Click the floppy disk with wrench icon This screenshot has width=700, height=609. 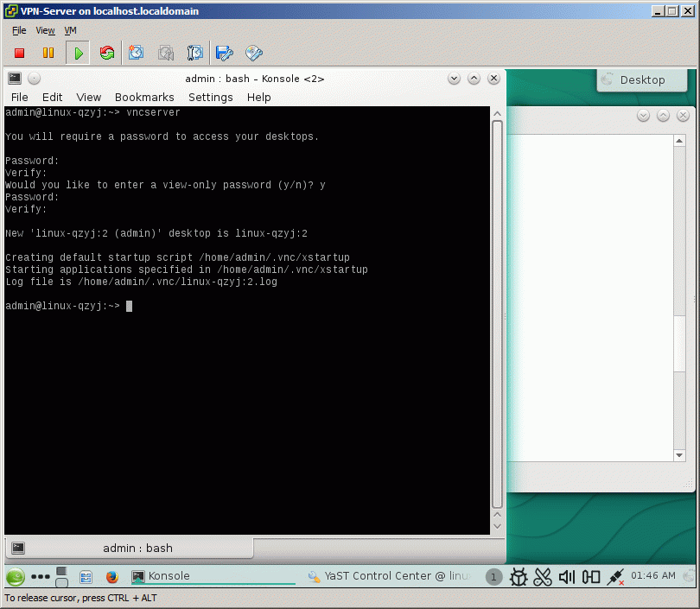(224, 53)
